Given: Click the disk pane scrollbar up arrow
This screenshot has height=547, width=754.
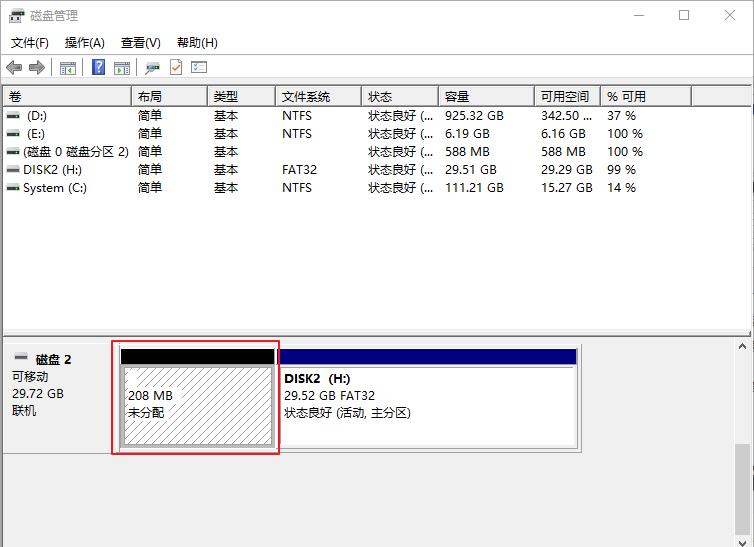Looking at the screenshot, I should [x=742, y=346].
